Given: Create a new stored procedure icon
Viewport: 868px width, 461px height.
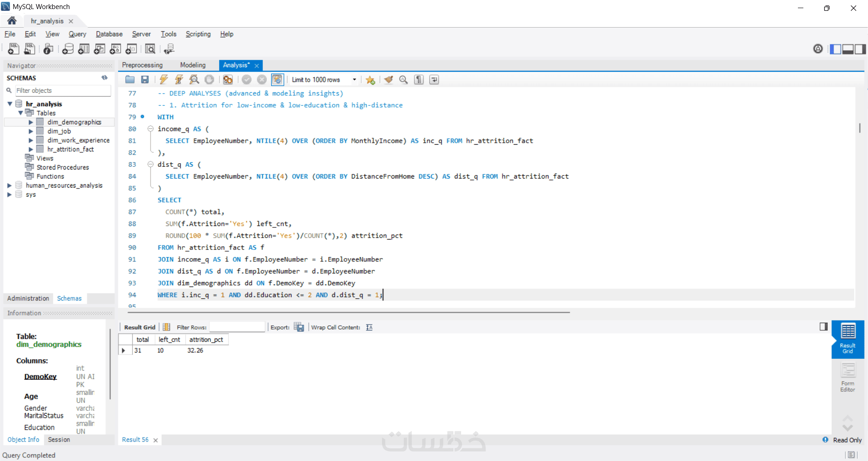Looking at the screenshot, I should point(115,49).
